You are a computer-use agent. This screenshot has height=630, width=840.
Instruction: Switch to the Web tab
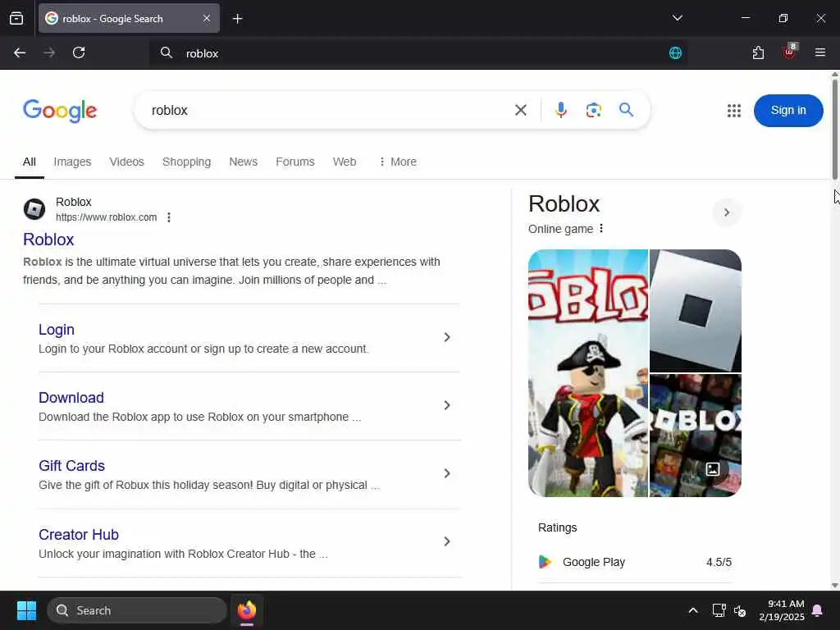pyautogui.click(x=345, y=162)
